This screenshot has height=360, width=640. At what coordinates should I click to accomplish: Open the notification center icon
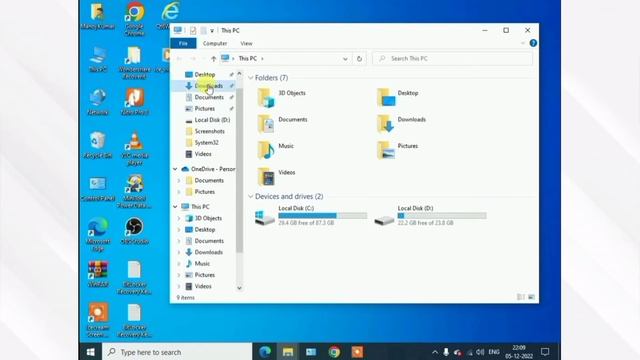(x=545, y=351)
